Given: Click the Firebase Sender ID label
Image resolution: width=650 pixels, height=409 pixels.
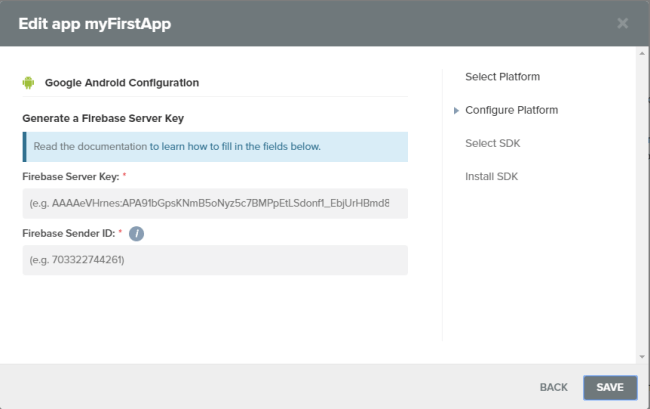Looking at the screenshot, I should click(x=69, y=234).
